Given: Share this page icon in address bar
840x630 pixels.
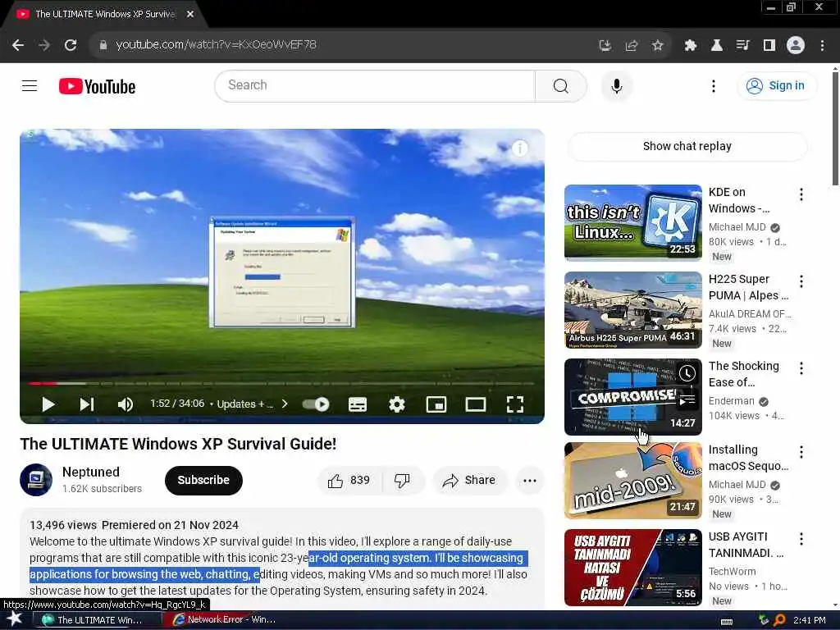Looking at the screenshot, I should pyautogui.click(x=631, y=46).
